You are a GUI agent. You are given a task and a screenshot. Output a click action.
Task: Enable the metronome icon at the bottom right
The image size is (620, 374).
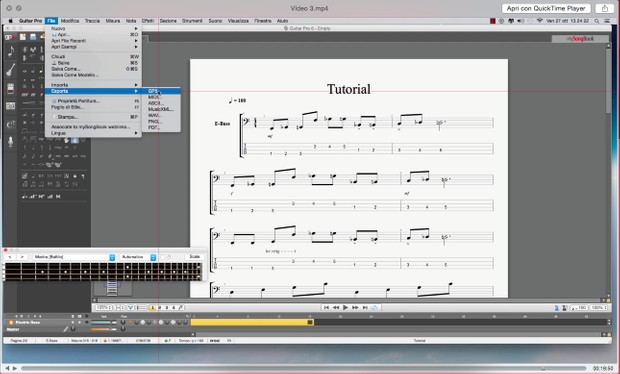[x=557, y=308]
